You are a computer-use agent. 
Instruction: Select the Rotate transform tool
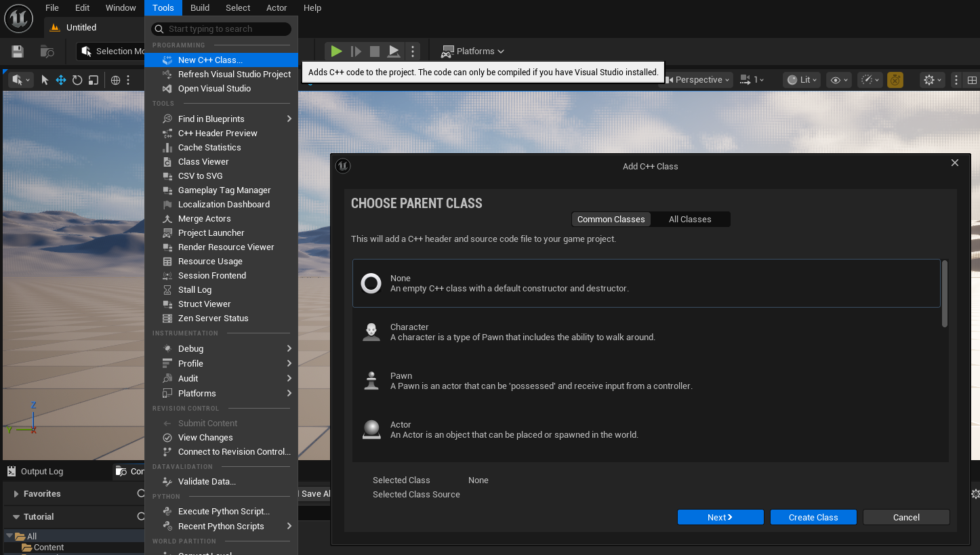click(77, 80)
